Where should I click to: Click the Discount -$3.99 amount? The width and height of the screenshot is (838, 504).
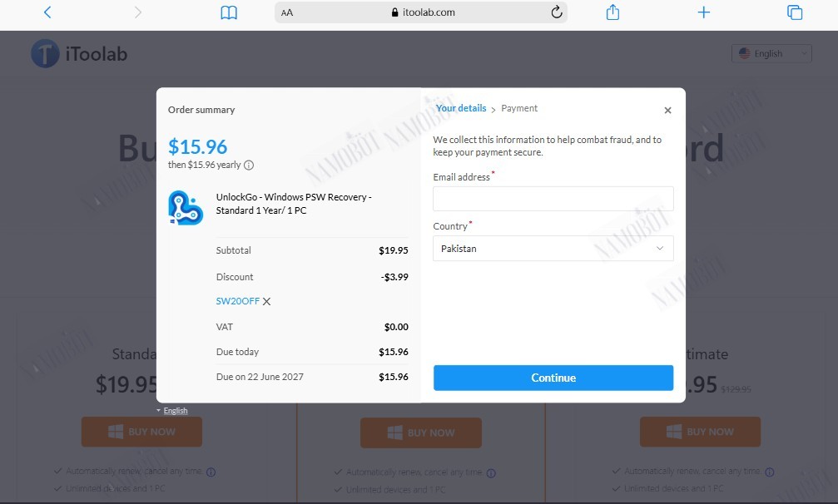(394, 277)
